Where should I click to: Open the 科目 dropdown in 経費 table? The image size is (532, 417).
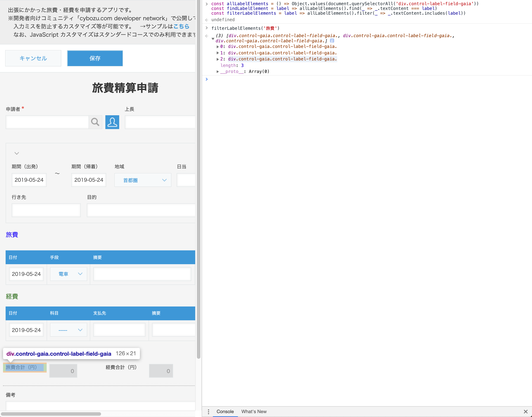coord(69,330)
